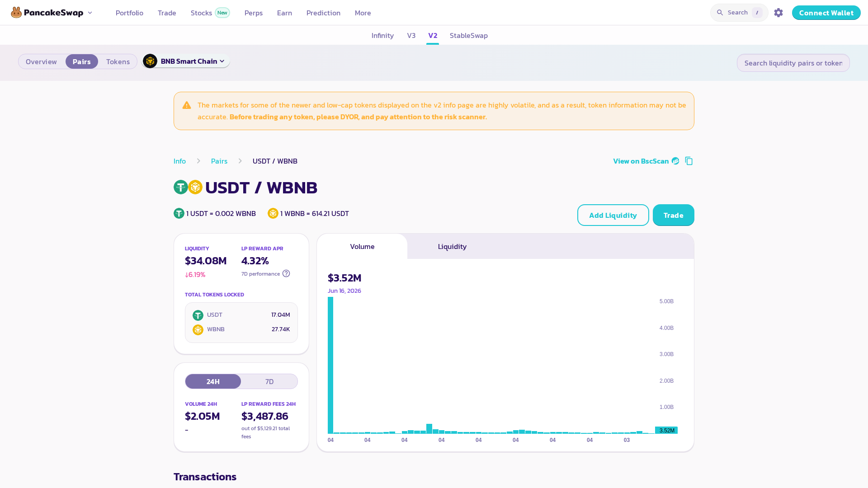Click the breadcrumb chevron after Pairs
Image resolution: width=868 pixels, height=488 pixels.
[x=240, y=161]
